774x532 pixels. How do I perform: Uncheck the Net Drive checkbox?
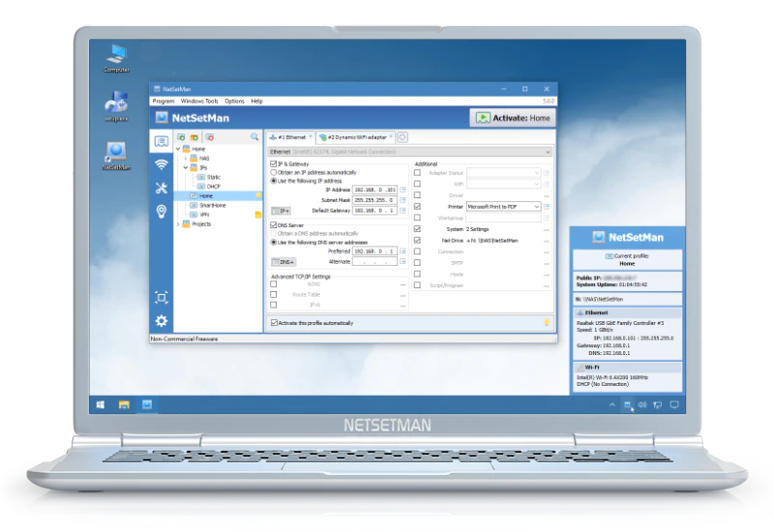click(417, 240)
